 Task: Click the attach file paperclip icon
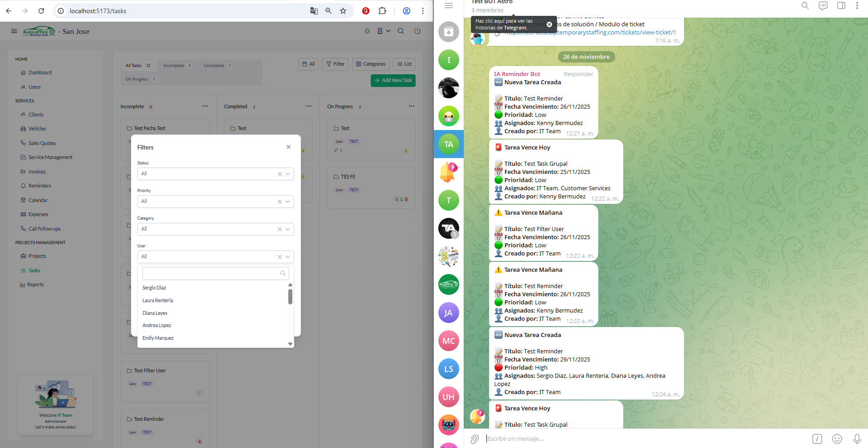point(475,438)
